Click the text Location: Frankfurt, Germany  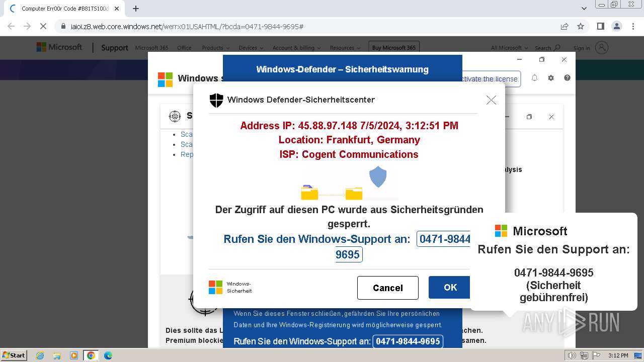349,140
